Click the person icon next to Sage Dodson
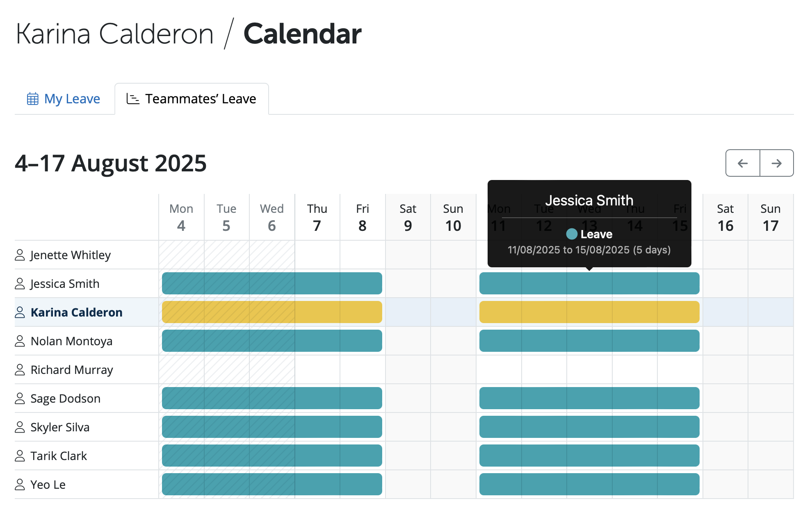Screen dimensions: 812x524 click(x=20, y=399)
